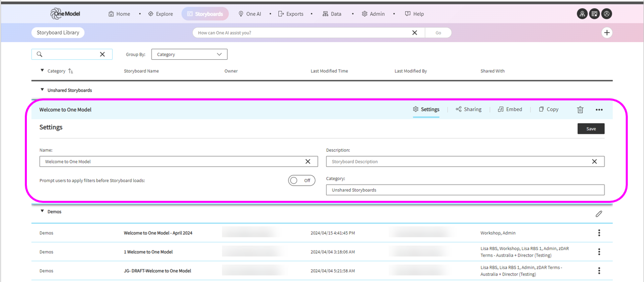This screenshot has width=644, height=282.
Task: Click the 2024/04/04 3:18:06 AM timestamp
Action: (x=333, y=252)
